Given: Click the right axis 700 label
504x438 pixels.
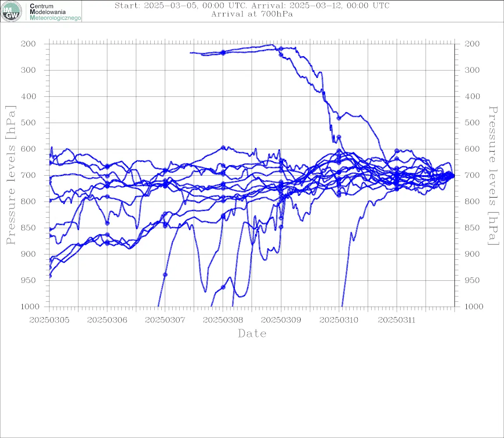Looking at the screenshot, I should (x=472, y=176).
